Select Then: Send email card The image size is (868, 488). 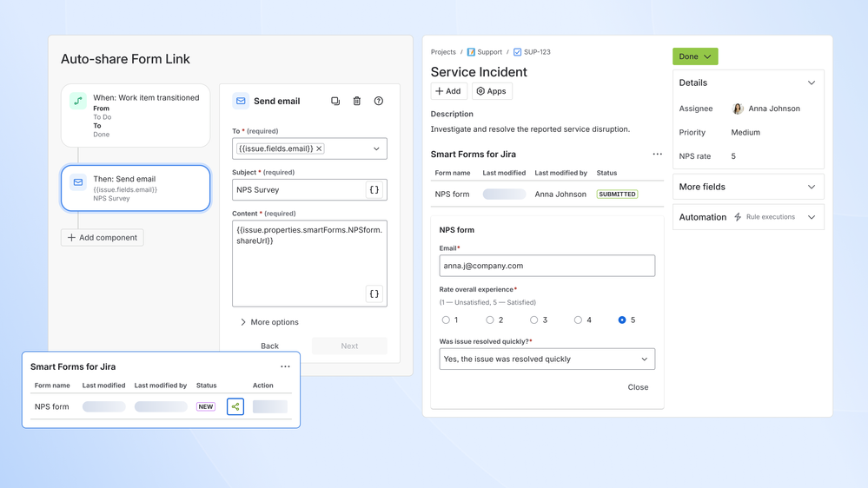tap(136, 188)
